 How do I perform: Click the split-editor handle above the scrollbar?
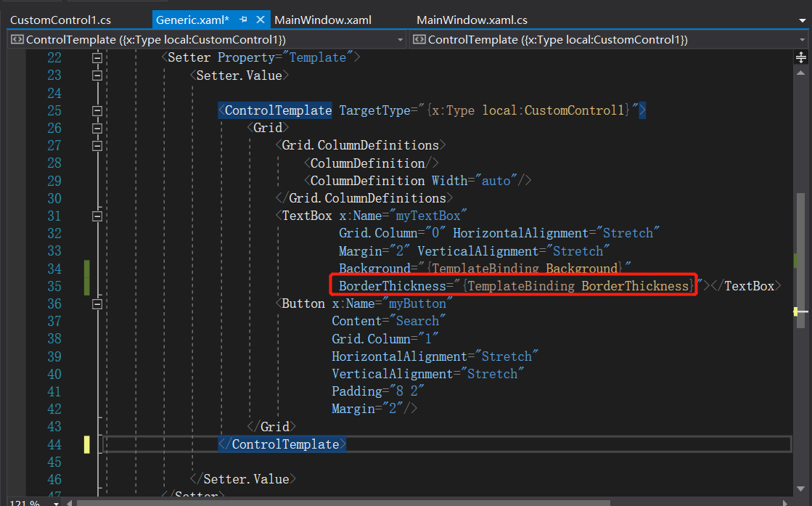click(x=800, y=57)
